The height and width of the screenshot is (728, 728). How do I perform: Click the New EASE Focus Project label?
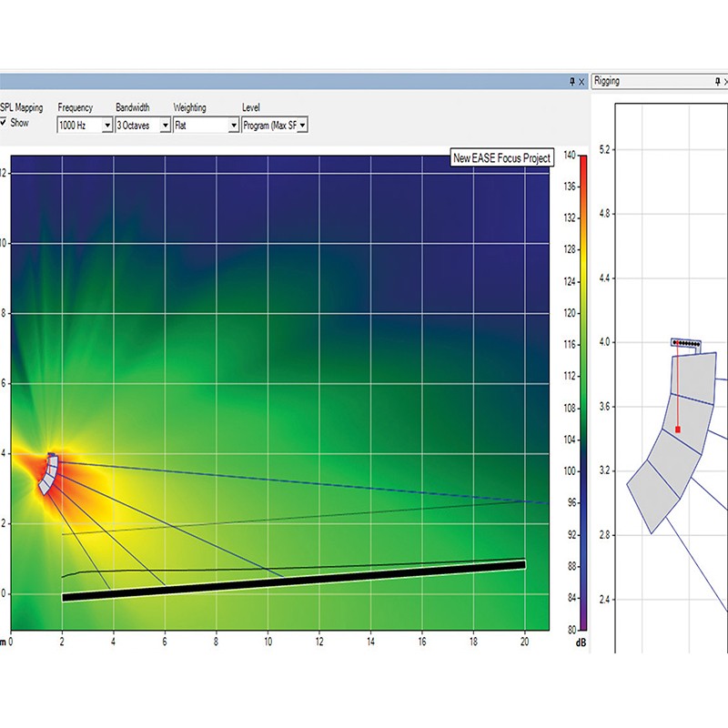pyautogui.click(x=502, y=157)
